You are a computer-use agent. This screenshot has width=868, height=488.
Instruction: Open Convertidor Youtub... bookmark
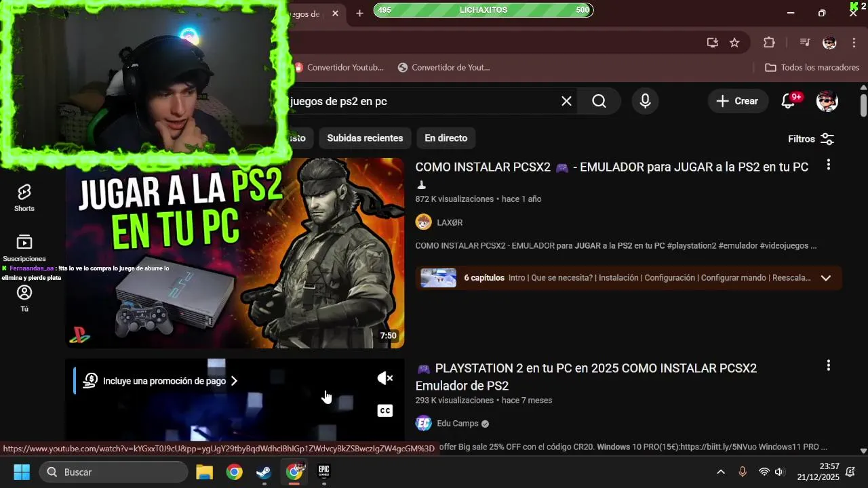click(338, 67)
